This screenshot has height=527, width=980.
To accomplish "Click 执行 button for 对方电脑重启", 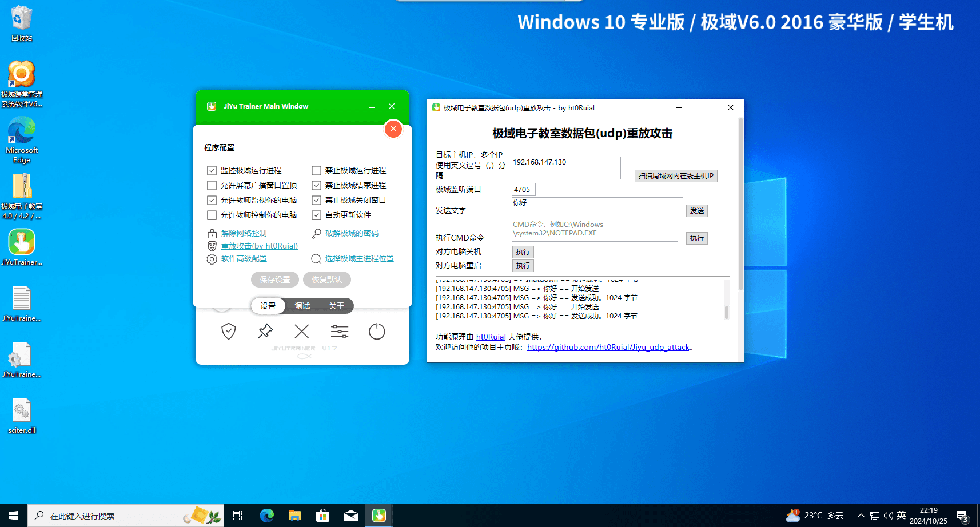I will pos(523,266).
